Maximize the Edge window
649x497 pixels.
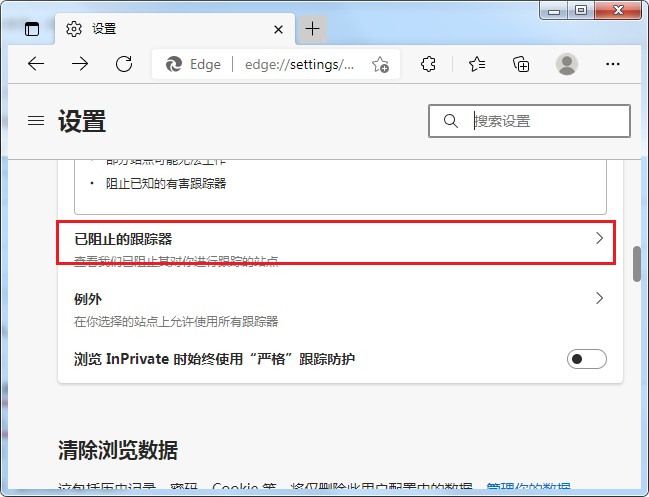tap(581, 10)
